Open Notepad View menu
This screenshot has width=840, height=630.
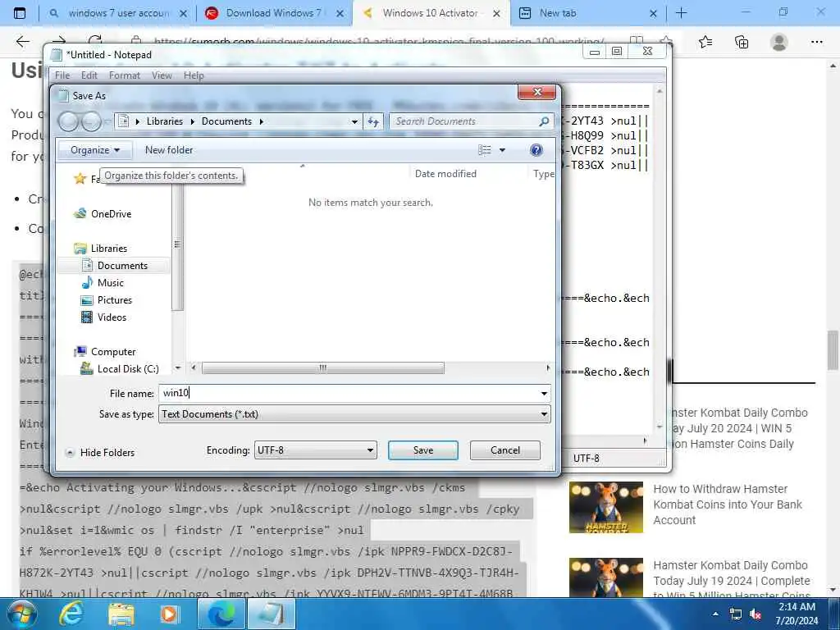pyautogui.click(x=162, y=75)
